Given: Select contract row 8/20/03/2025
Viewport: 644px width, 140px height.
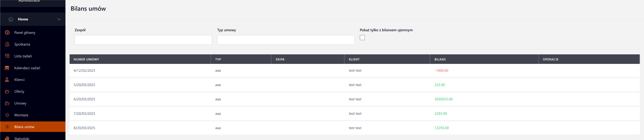Looking at the screenshot, I should pyautogui.click(x=84, y=128).
